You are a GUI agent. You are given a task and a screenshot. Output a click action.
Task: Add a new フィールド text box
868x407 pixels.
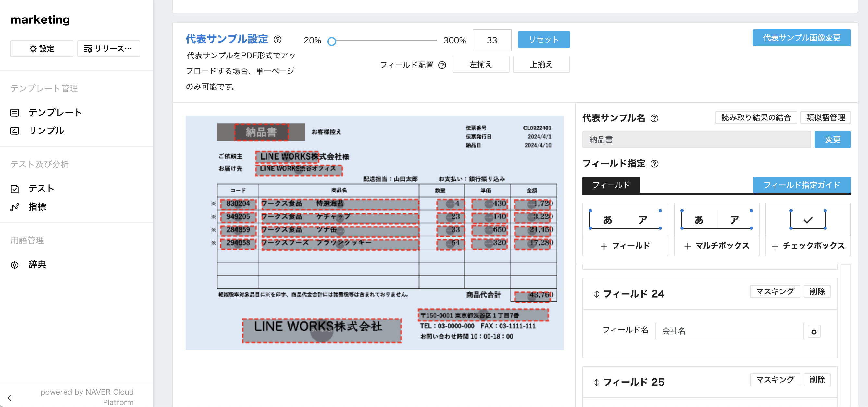point(625,246)
